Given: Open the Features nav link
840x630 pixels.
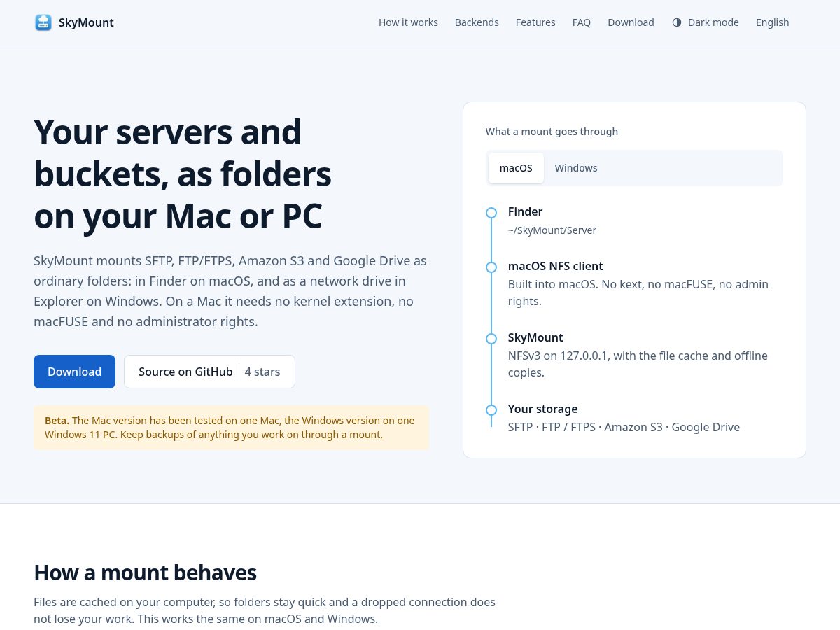Looking at the screenshot, I should click(535, 22).
